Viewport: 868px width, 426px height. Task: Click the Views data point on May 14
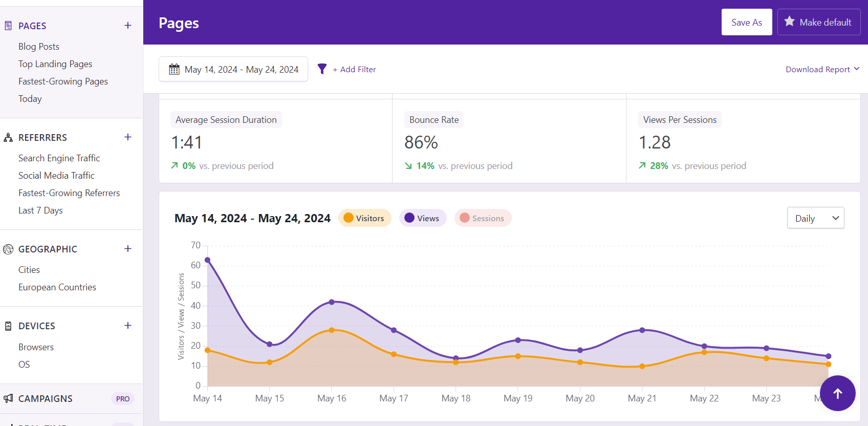[207, 260]
